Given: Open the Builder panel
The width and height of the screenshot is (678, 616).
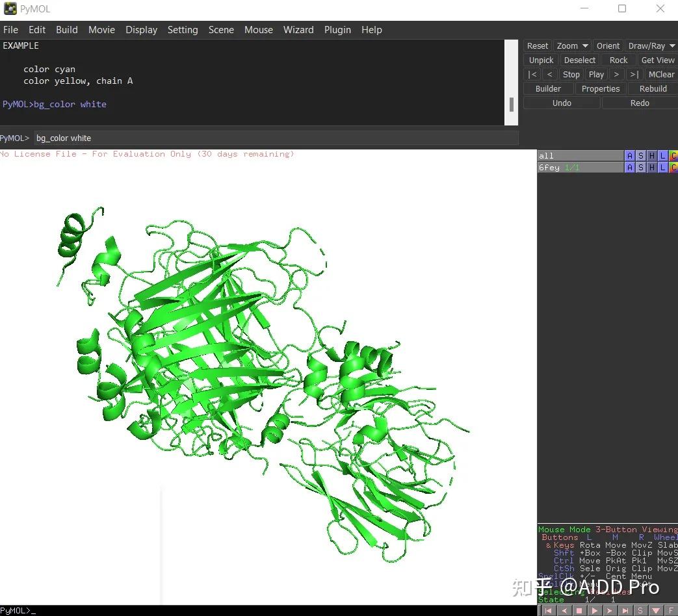Looking at the screenshot, I should (548, 88).
